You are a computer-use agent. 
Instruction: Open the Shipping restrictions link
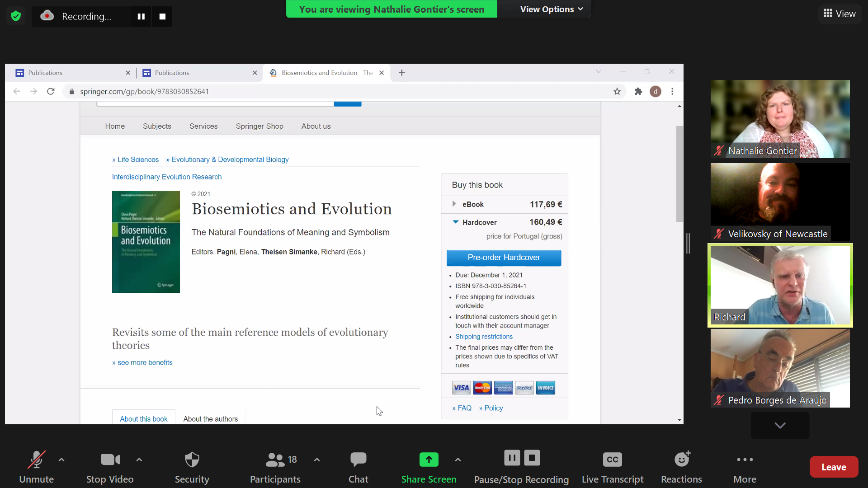click(x=484, y=337)
